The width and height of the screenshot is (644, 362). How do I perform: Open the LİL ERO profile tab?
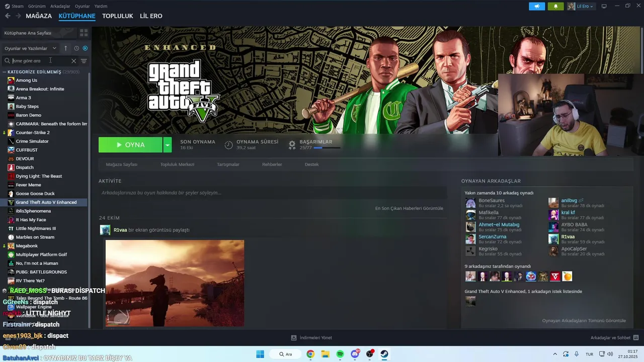coord(151,16)
